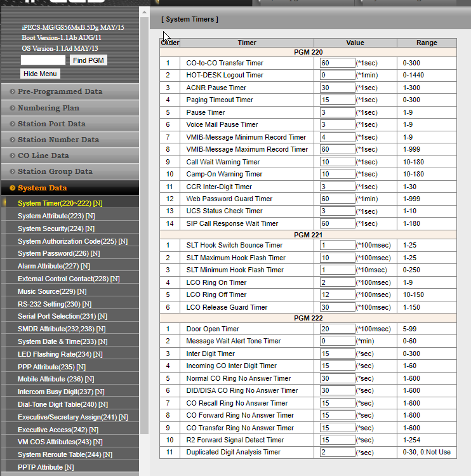Expand the Station Port Data section

[x=51, y=124]
